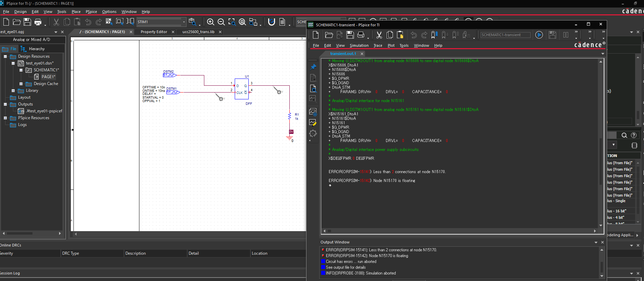Image resolution: width=644 pixels, height=281 pixels.
Task: Close the transient.out.1 tab
Action: [x=362, y=54]
